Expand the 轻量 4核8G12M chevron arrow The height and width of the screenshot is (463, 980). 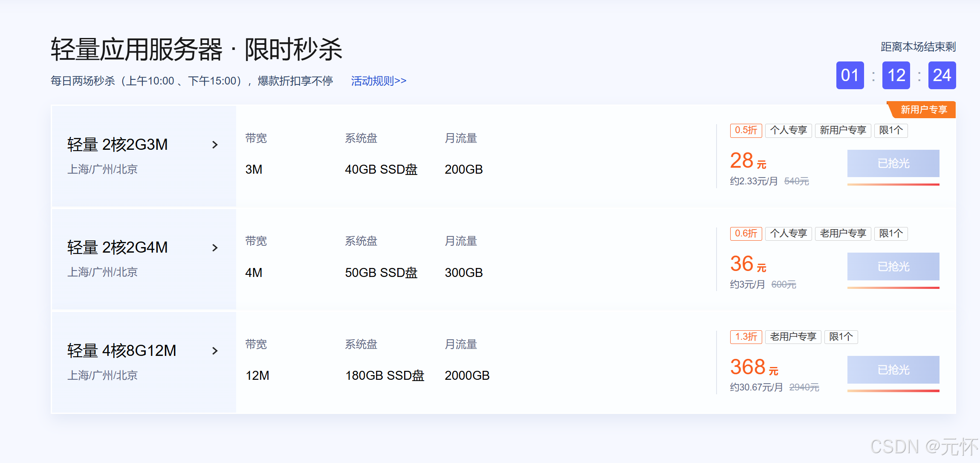click(215, 351)
